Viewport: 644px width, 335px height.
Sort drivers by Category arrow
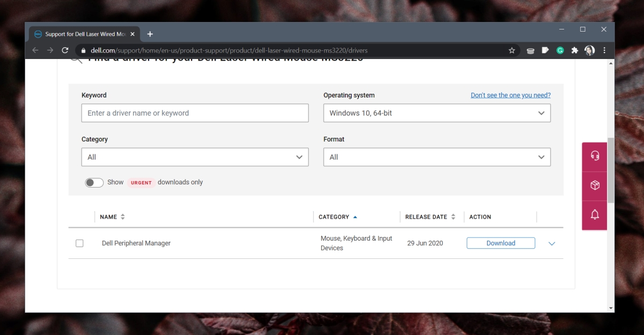tap(355, 217)
